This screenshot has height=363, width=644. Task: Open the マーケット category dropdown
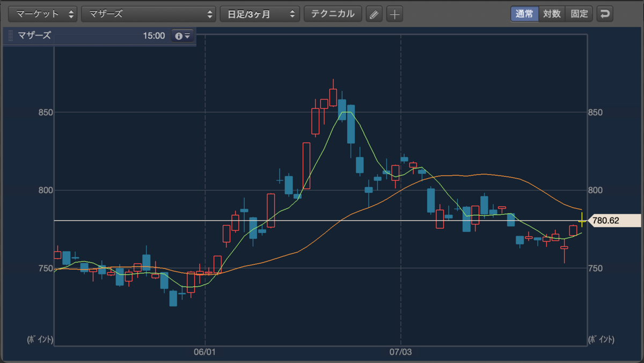(43, 14)
